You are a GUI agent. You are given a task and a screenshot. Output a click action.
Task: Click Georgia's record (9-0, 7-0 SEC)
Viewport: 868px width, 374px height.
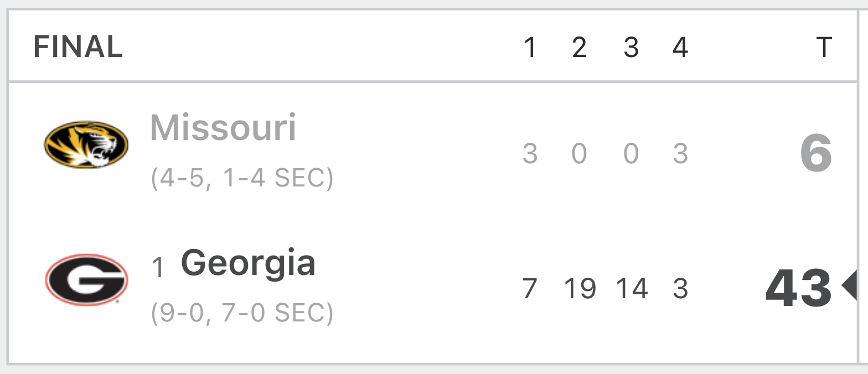click(242, 313)
